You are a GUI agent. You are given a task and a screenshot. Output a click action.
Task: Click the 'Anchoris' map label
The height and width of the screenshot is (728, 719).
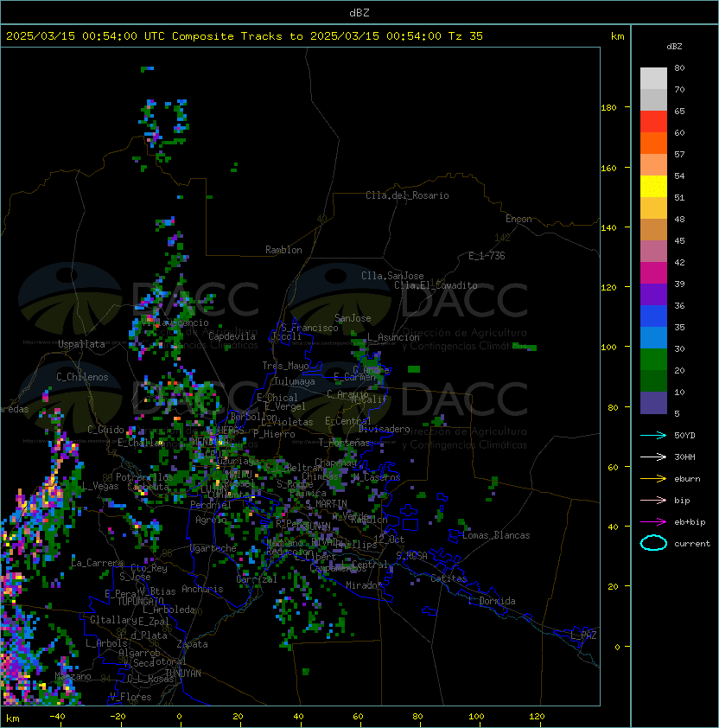tap(202, 589)
